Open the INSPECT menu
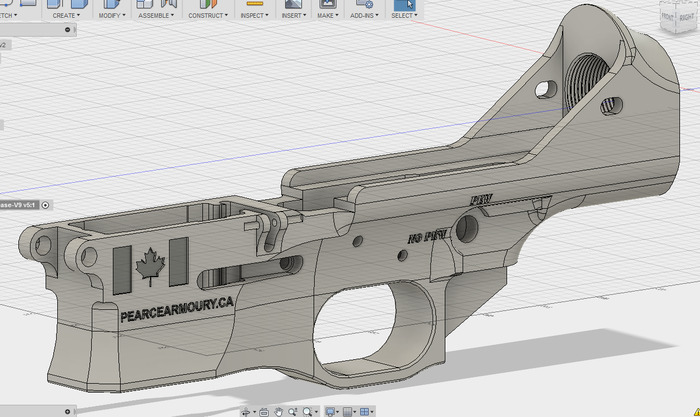The height and width of the screenshot is (417, 700). [x=253, y=16]
